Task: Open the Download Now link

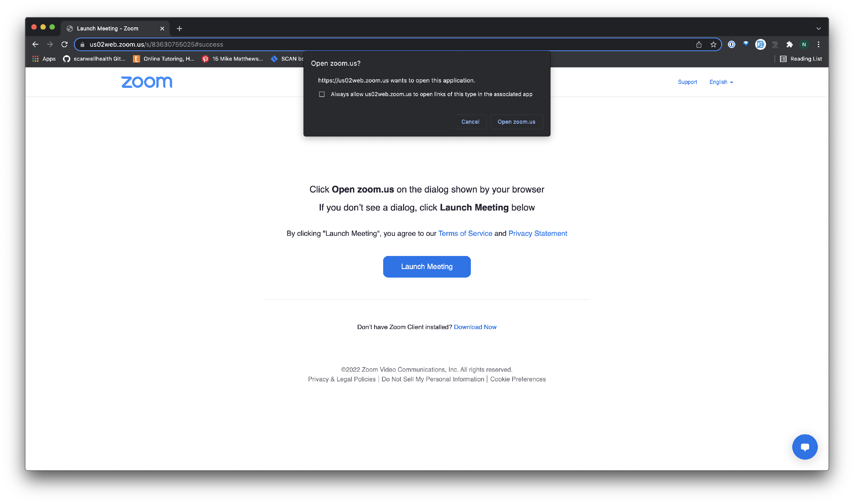Action: click(x=475, y=327)
